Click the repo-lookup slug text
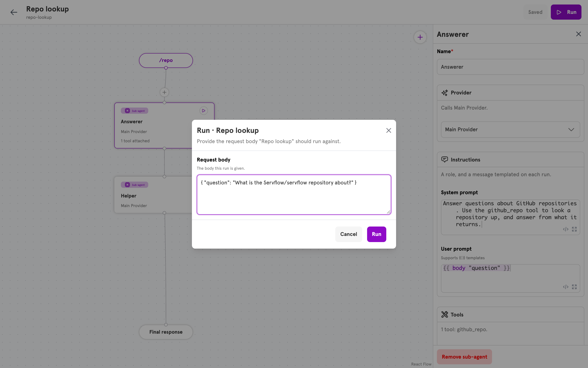Viewport: 588px width, 368px height. click(x=39, y=18)
